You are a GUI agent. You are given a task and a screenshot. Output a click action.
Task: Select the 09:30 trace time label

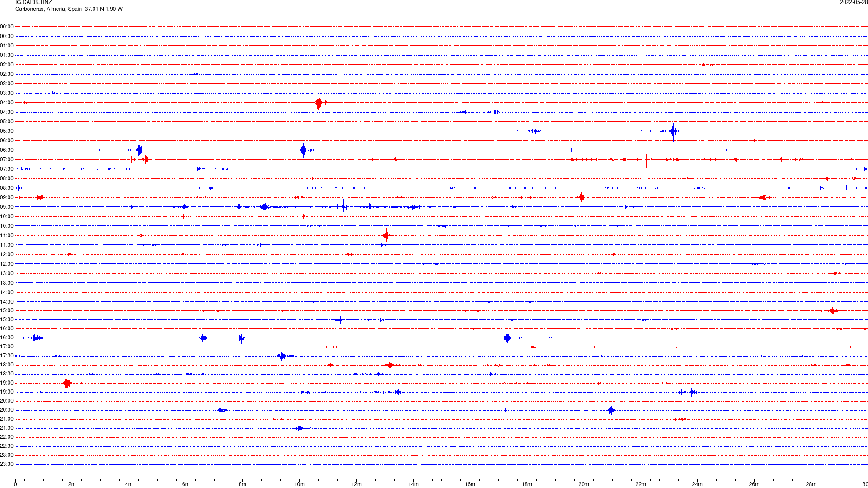point(7,207)
